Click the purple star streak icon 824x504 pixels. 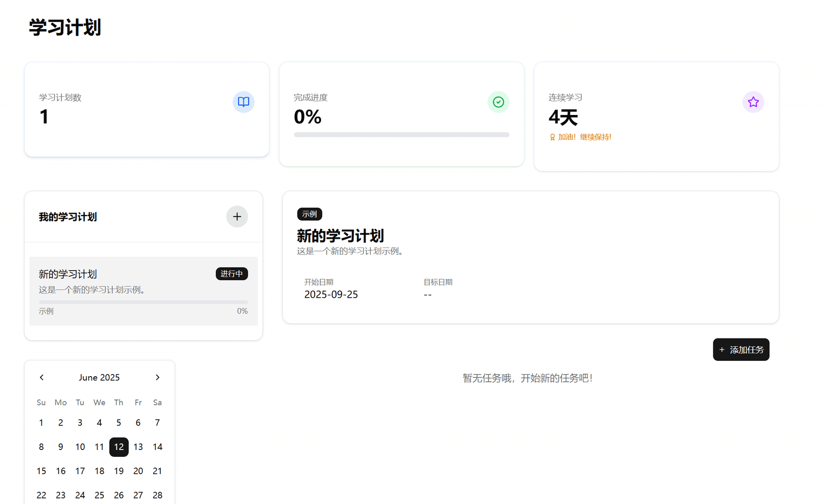coord(753,102)
